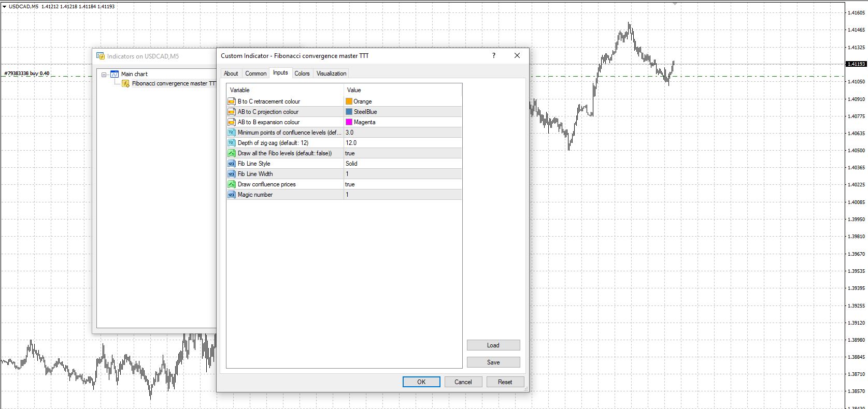
Task: Click the Magic number row icon
Action: pyautogui.click(x=232, y=195)
